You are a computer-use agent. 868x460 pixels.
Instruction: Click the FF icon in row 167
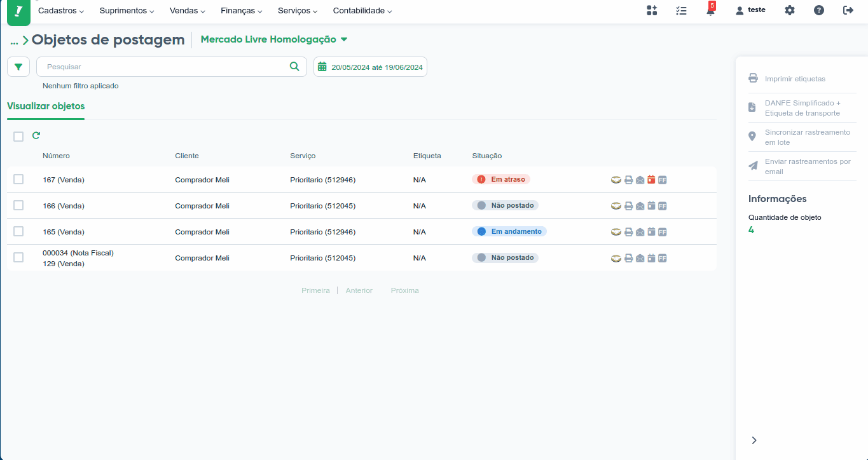(663, 180)
